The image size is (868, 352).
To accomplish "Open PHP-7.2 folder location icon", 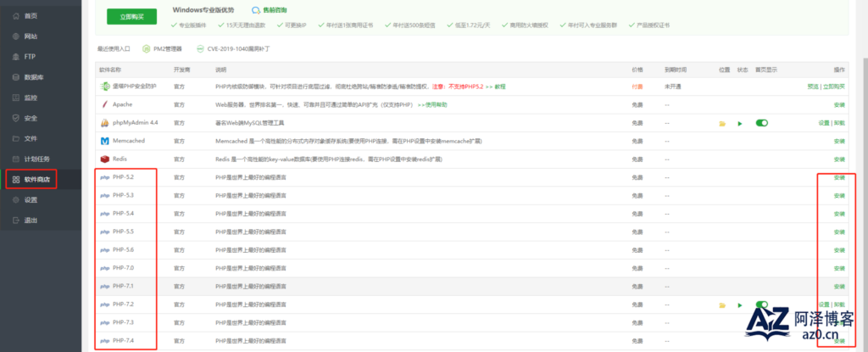I will 722,305.
